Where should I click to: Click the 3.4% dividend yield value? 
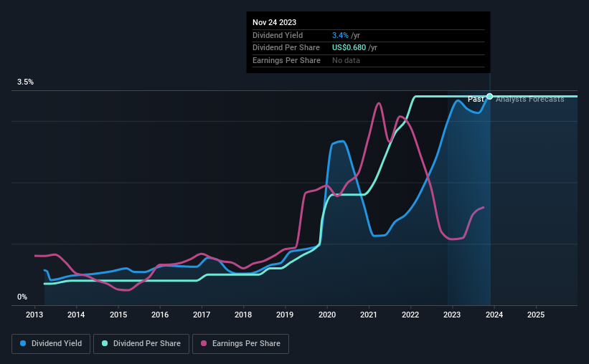[x=340, y=35]
